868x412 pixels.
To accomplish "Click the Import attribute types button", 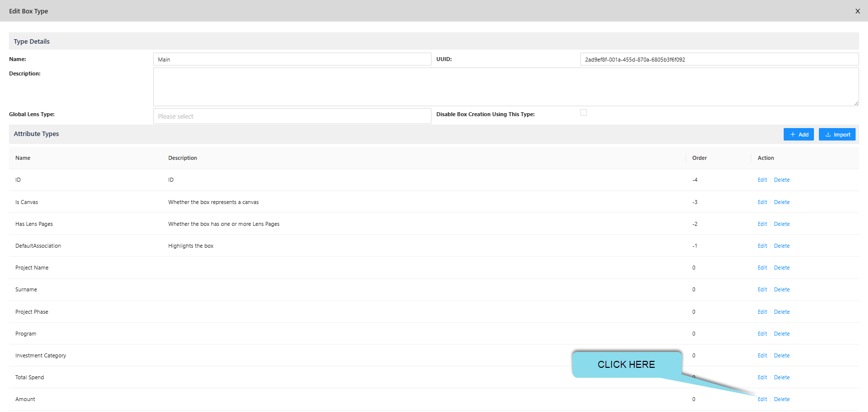I will 837,135.
